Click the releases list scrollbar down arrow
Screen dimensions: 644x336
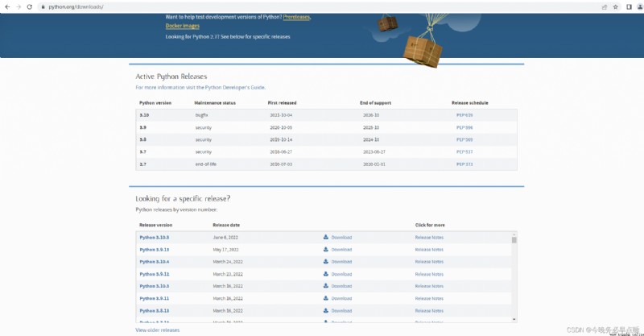coord(514,319)
